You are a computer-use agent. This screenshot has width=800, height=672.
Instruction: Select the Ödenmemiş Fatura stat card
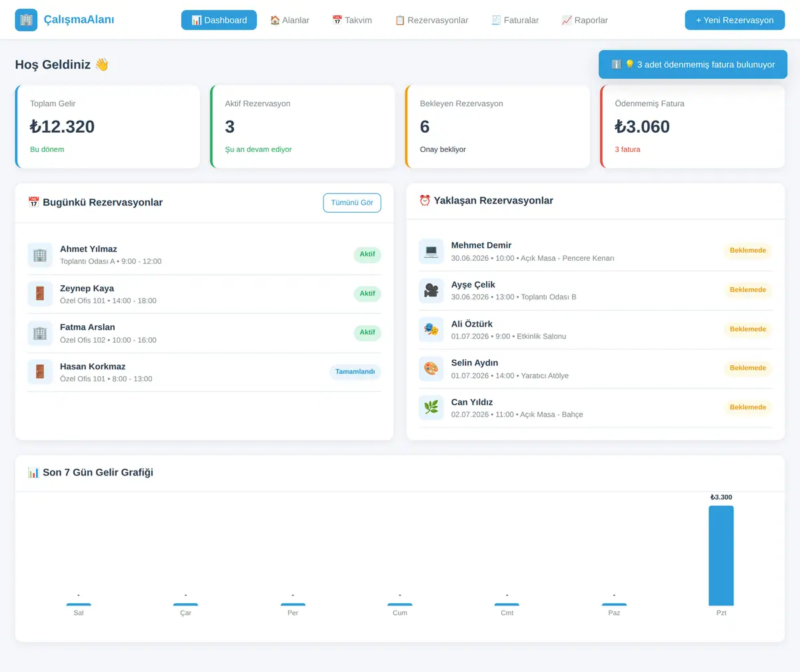(x=693, y=127)
